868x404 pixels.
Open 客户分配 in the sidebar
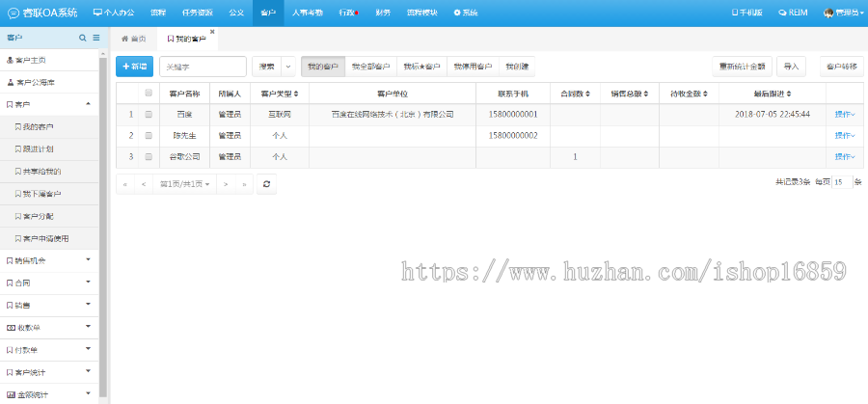click(50, 216)
